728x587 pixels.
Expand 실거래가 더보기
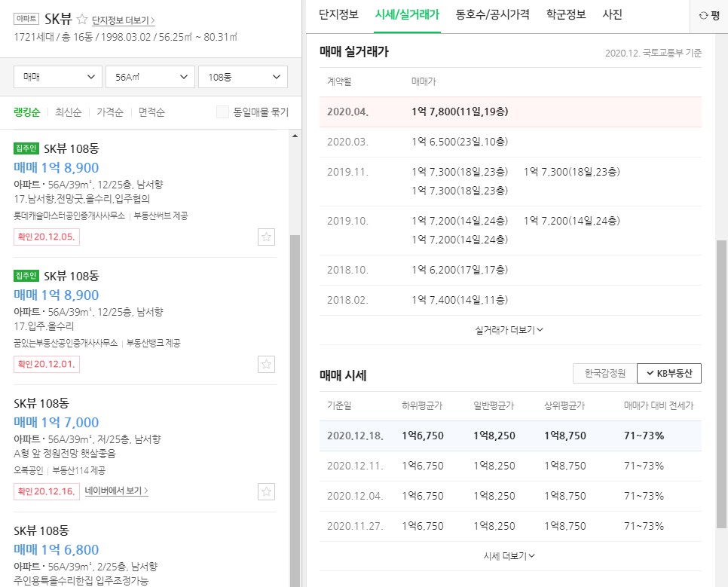point(509,330)
